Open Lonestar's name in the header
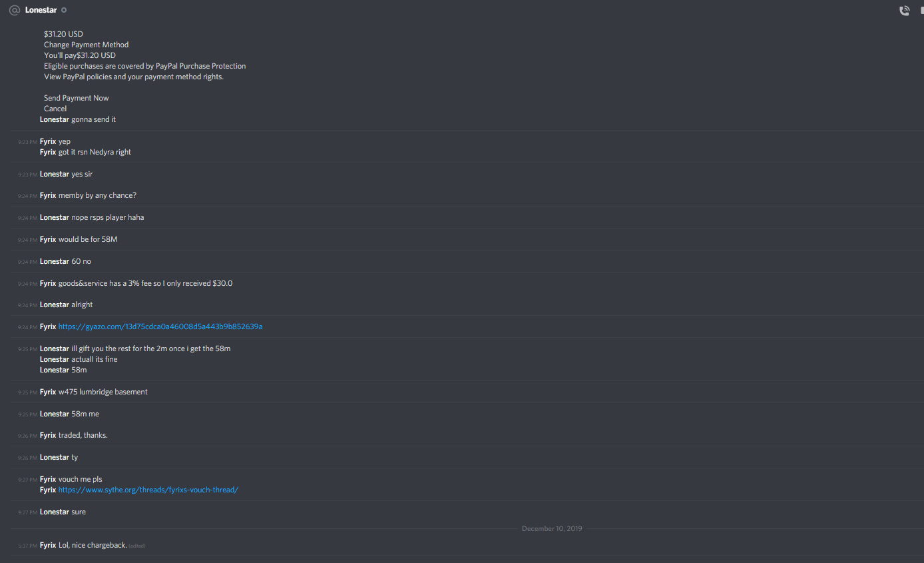The height and width of the screenshot is (563, 924). pos(41,10)
